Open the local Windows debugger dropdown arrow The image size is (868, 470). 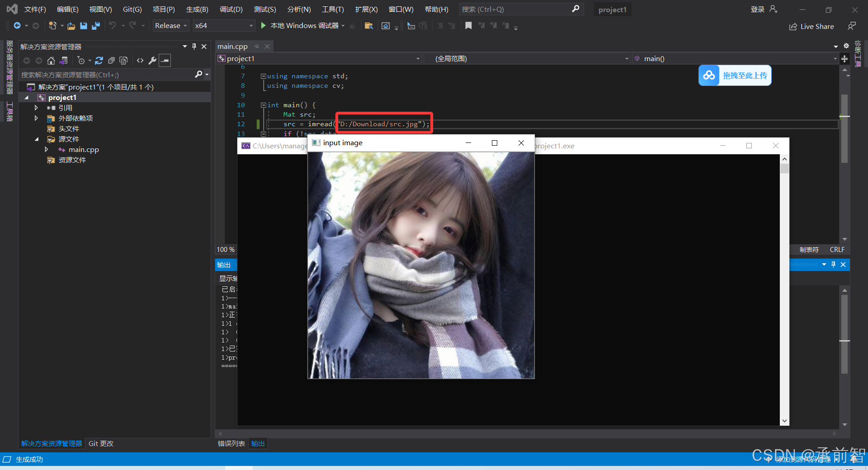343,26
